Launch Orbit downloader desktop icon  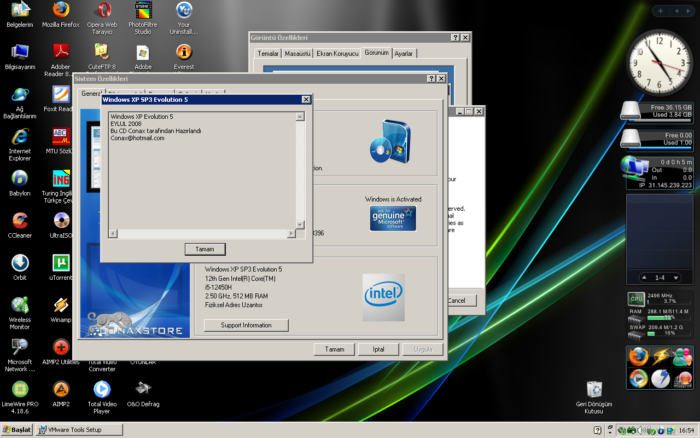click(x=20, y=267)
